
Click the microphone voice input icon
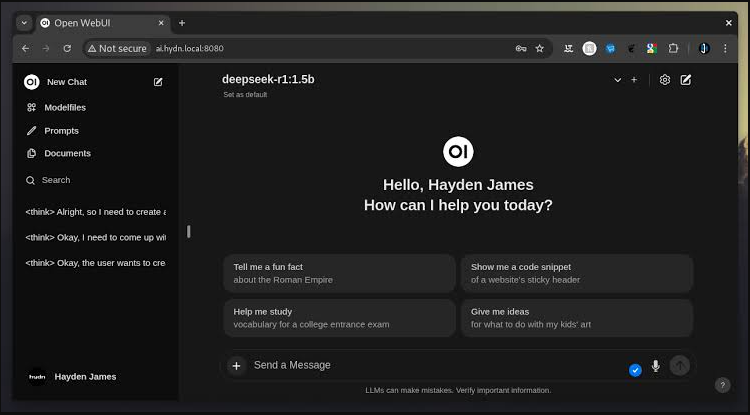coord(656,366)
